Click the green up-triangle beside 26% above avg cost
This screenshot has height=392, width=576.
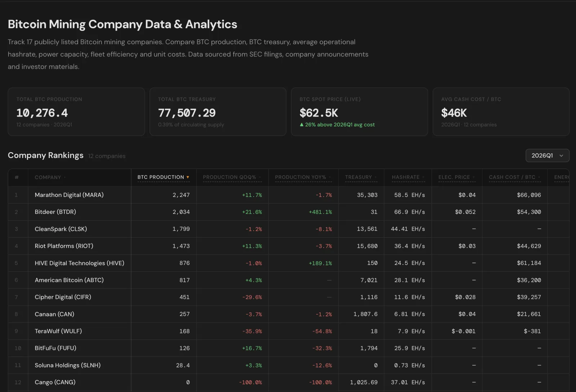[302, 125]
